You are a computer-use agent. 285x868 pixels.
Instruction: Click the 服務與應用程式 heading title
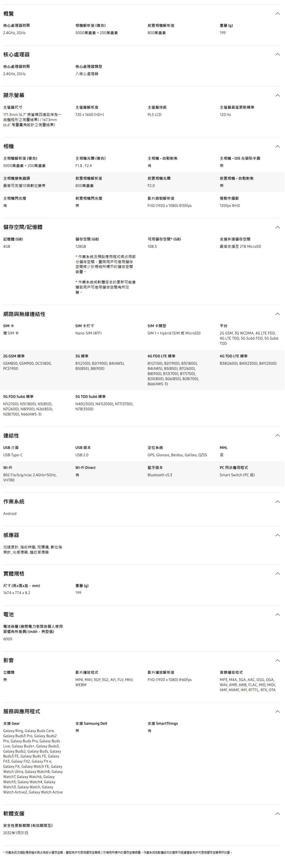pyautogui.click(x=22, y=711)
